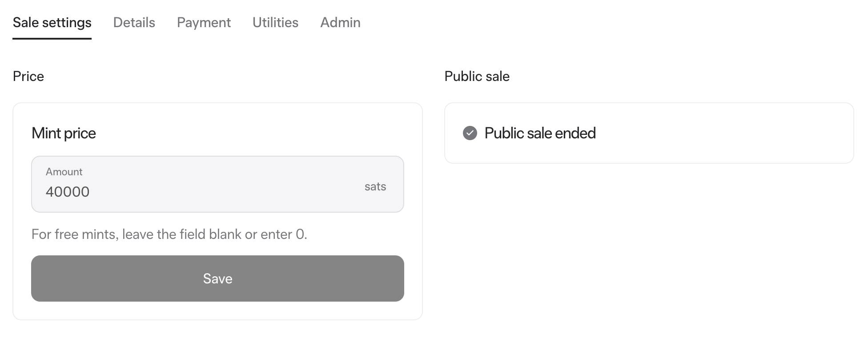
Task: Open the Details tab
Action: pyautogui.click(x=134, y=22)
